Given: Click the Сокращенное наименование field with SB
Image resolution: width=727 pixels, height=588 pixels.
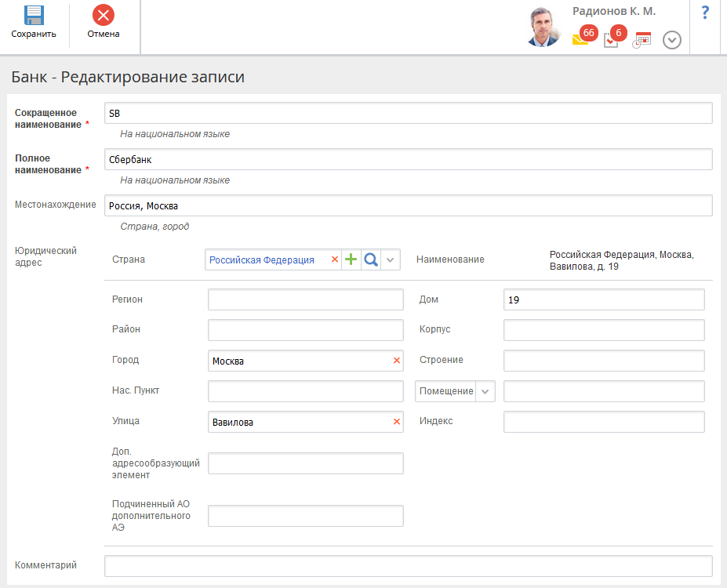Looking at the screenshot, I should tap(408, 113).
